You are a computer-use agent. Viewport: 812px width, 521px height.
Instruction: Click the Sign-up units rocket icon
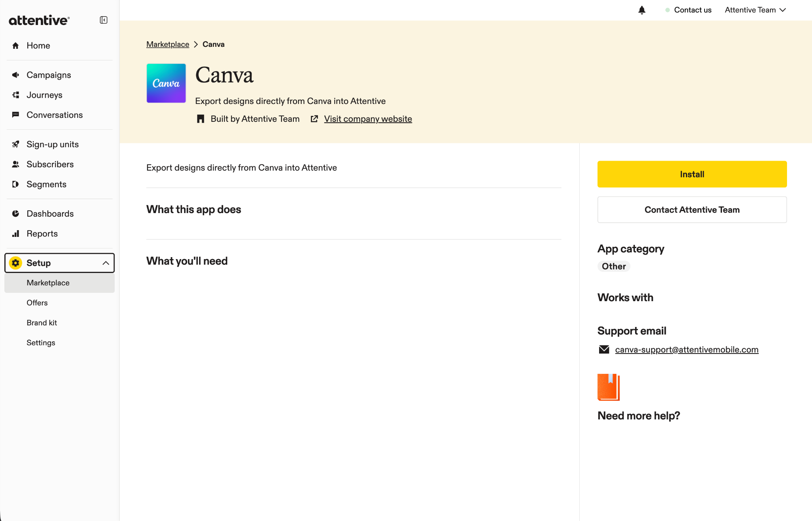pyautogui.click(x=15, y=144)
